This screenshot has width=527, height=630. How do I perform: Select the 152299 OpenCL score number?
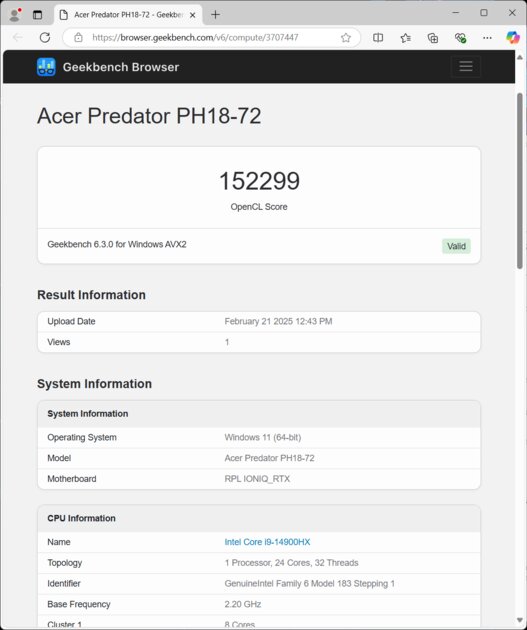[259, 181]
